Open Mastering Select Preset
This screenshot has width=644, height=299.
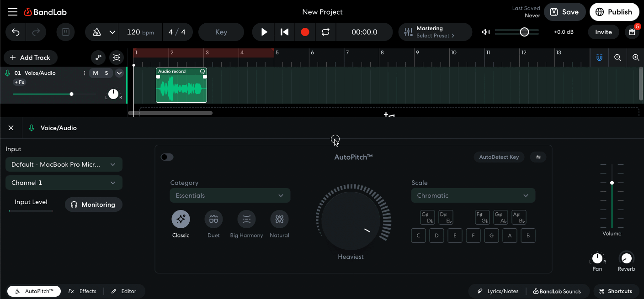[435, 32]
